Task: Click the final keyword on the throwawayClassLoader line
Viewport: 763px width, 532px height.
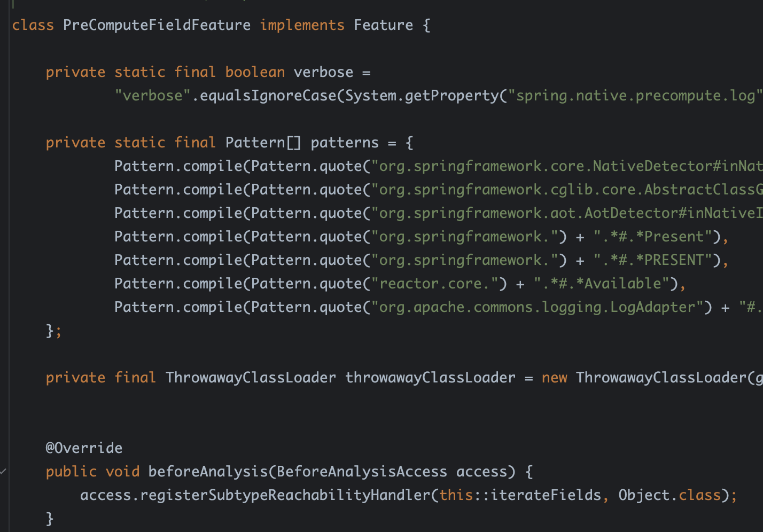Action: tap(135, 378)
